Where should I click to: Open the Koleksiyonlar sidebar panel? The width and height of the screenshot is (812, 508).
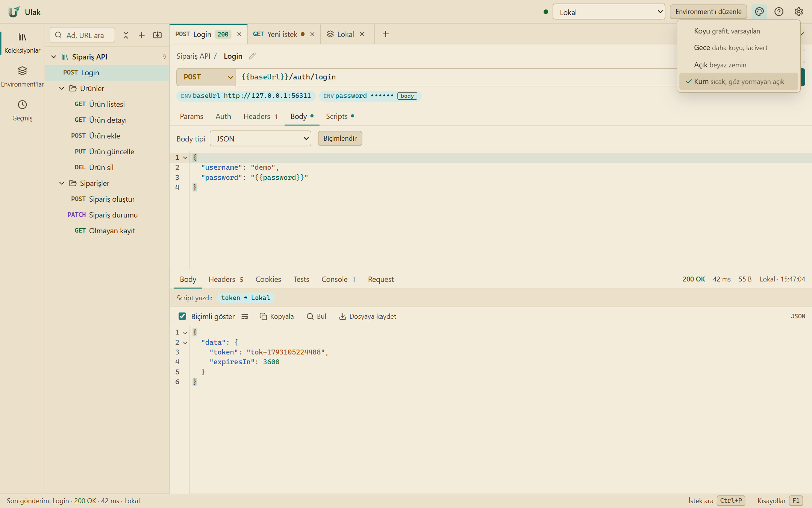pyautogui.click(x=22, y=43)
